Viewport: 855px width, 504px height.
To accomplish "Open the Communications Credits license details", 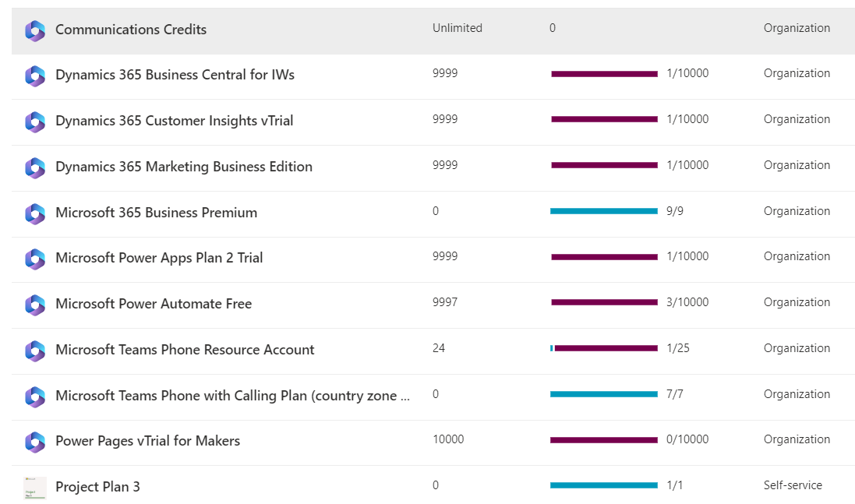I will pyautogui.click(x=131, y=30).
